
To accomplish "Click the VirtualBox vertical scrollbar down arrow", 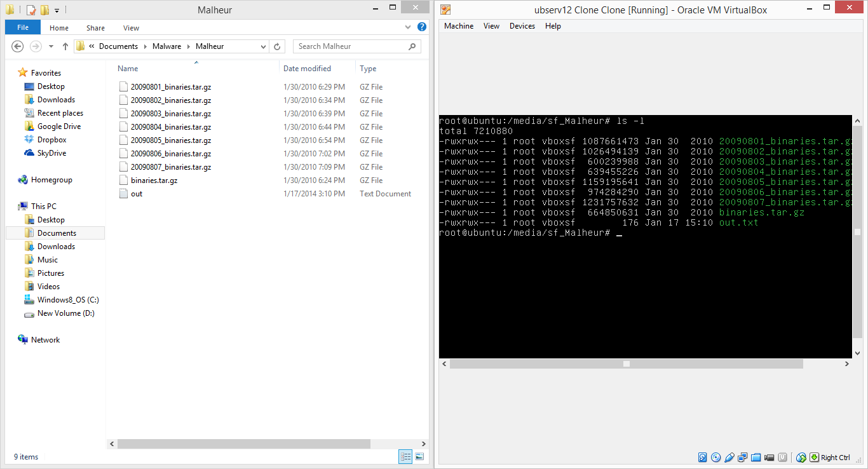I will pyautogui.click(x=857, y=353).
